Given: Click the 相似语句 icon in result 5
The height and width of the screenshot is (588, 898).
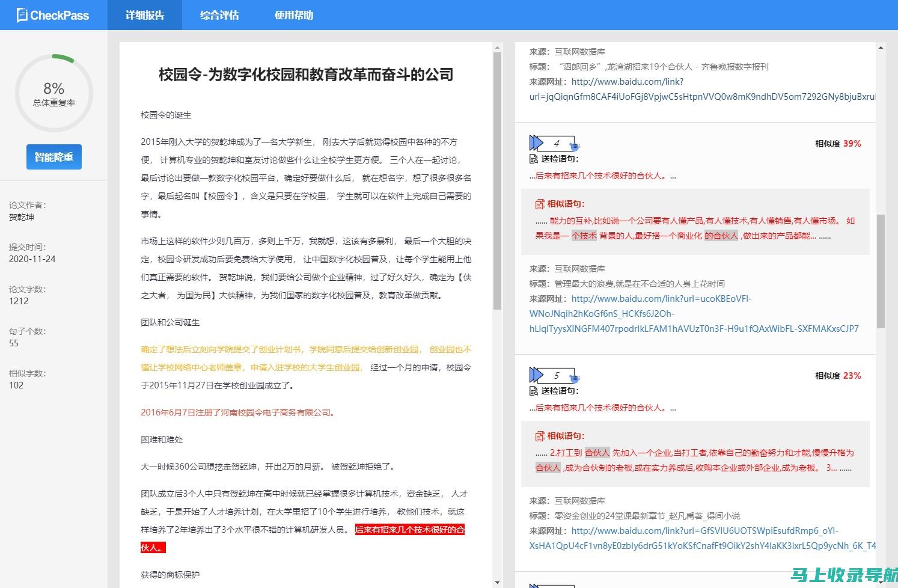Looking at the screenshot, I should point(540,436).
